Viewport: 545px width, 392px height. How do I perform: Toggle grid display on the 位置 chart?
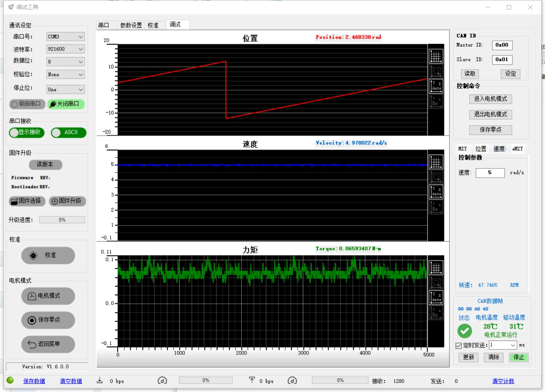point(436,56)
